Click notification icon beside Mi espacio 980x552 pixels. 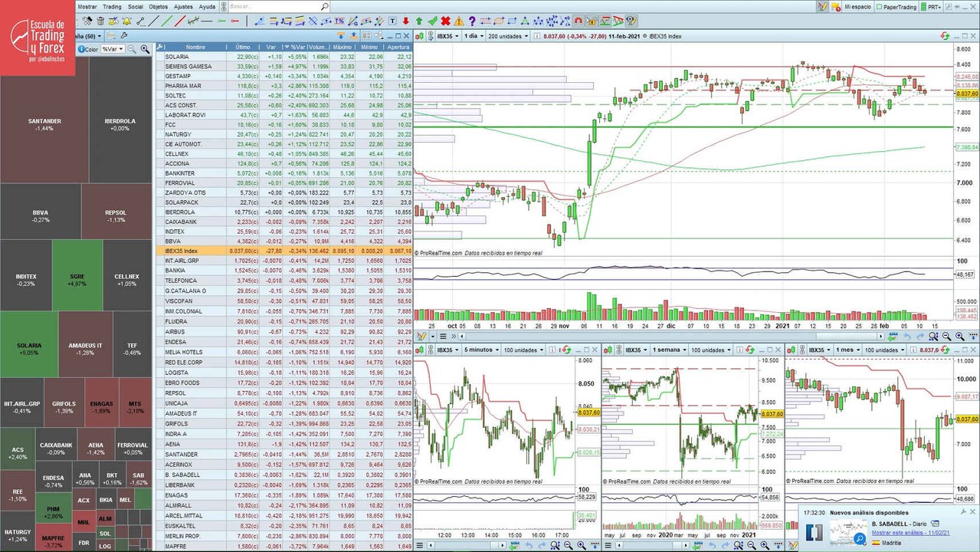[x=836, y=6]
